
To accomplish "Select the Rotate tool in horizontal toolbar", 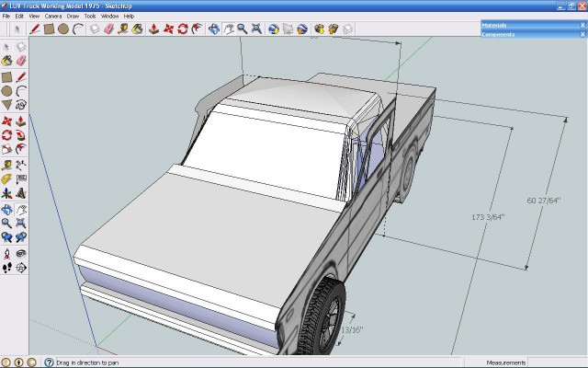I will tap(183, 29).
